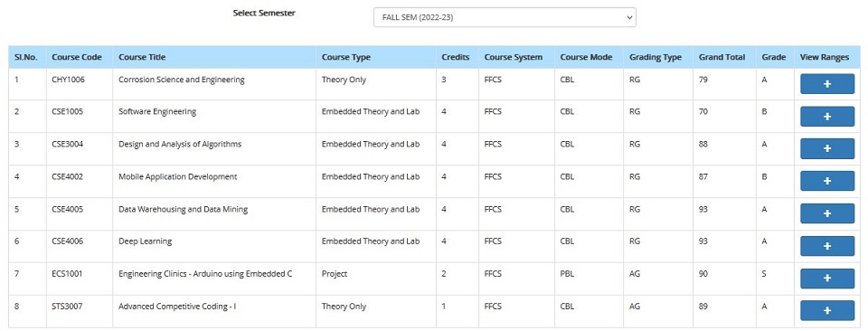Select course code CSE3004
The width and height of the screenshot is (868, 331).
tap(68, 145)
